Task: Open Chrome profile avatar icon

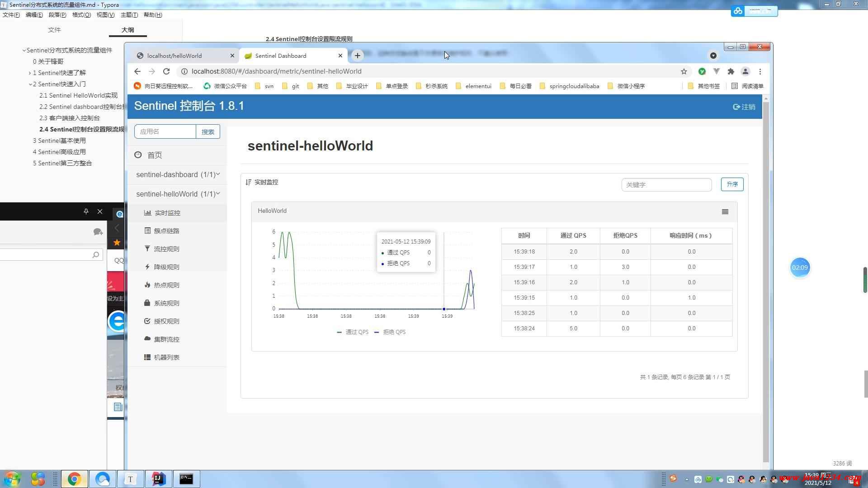Action: [745, 71]
